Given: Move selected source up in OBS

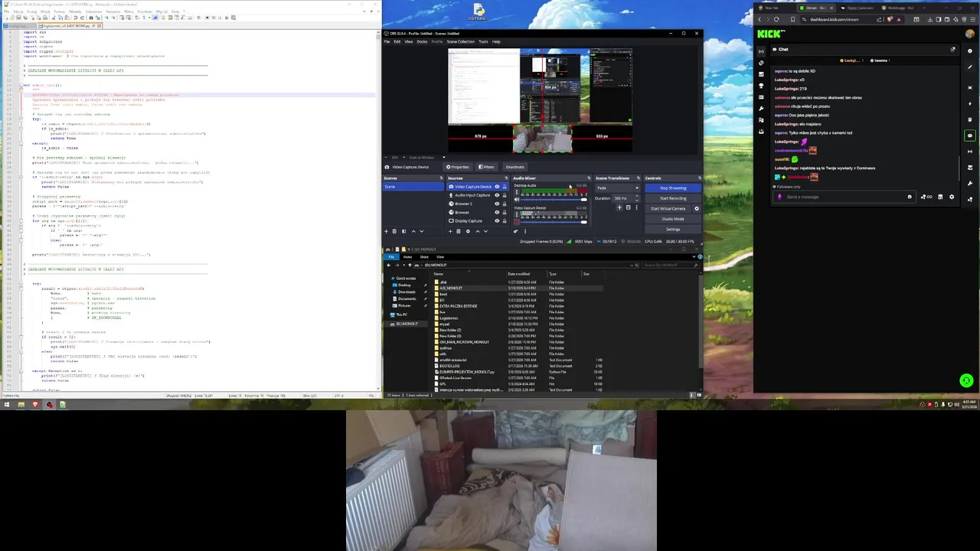Looking at the screenshot, I should pyautogui.click(x=478, y=231).
